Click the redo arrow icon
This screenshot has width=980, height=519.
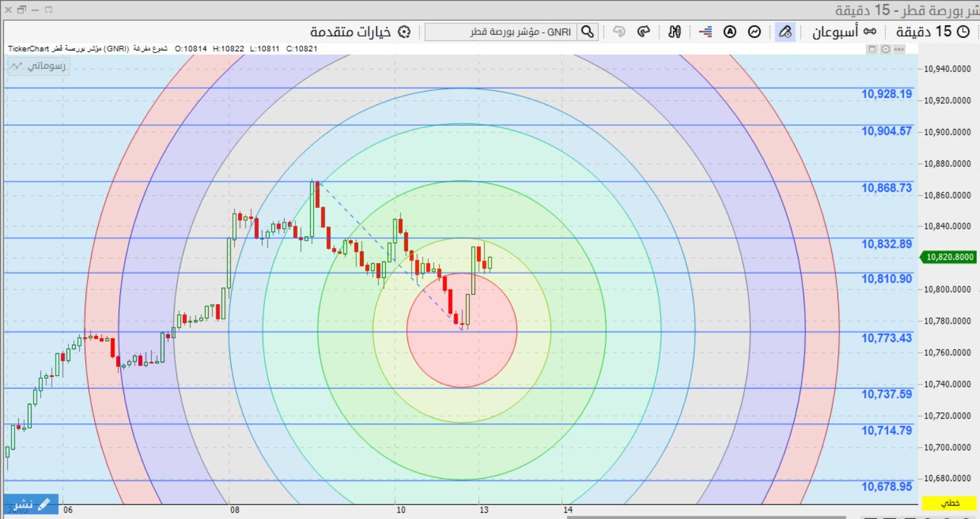point(643,32)
